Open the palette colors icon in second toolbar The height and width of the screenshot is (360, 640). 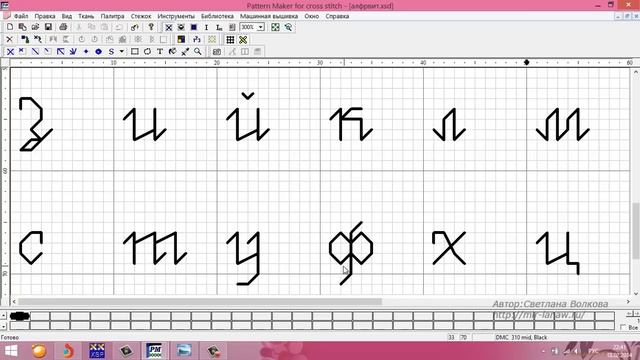click(x=181, y=40)
